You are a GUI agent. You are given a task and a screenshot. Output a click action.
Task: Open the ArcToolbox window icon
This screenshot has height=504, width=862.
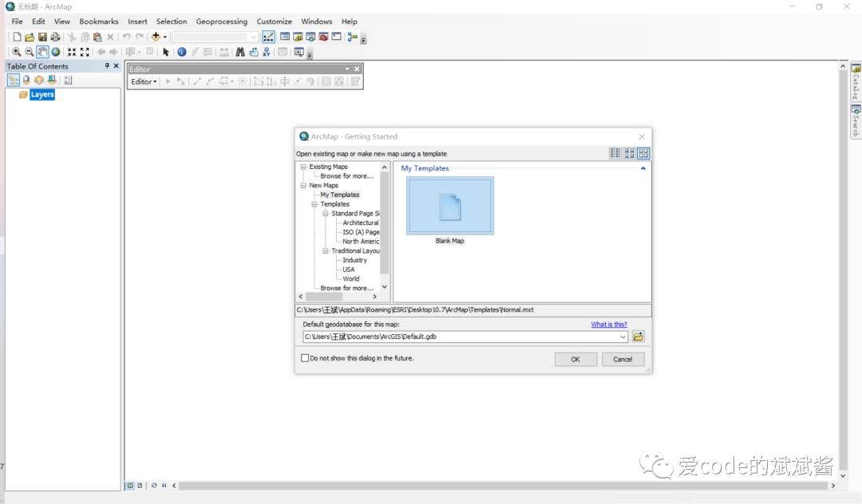[x=323, y=37]
